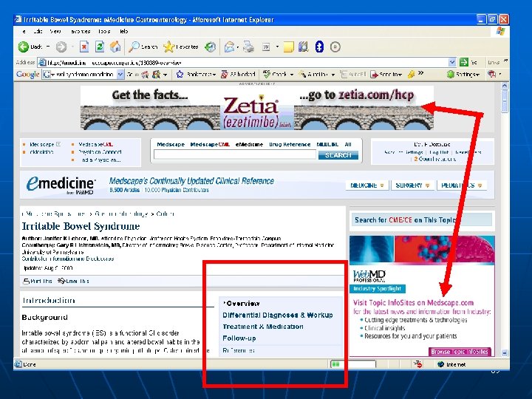
Task: Select Medscape search tab
Action: click(x=171, y=145)
